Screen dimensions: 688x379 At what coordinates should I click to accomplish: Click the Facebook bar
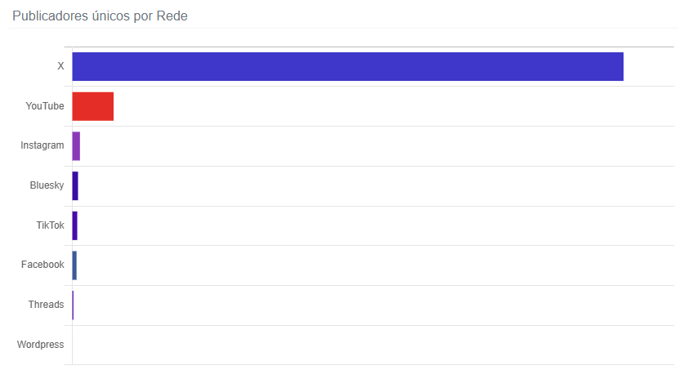point(75,265)
